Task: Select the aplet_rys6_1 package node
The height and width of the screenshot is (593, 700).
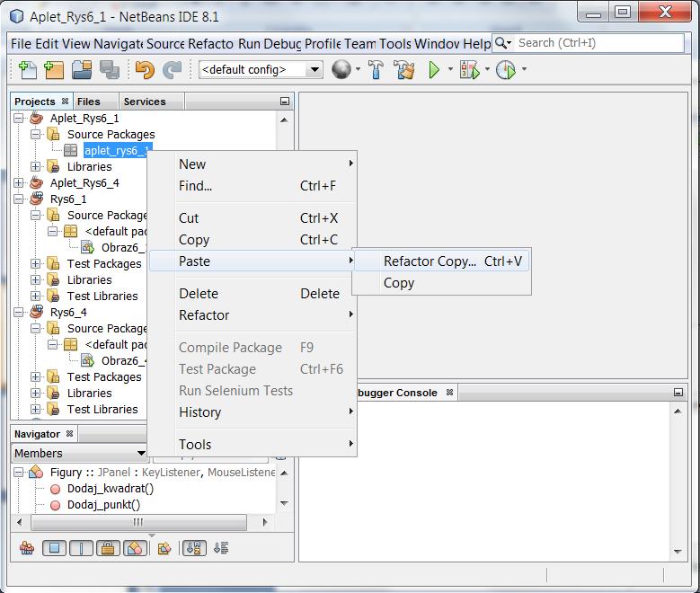Action: 118,151
